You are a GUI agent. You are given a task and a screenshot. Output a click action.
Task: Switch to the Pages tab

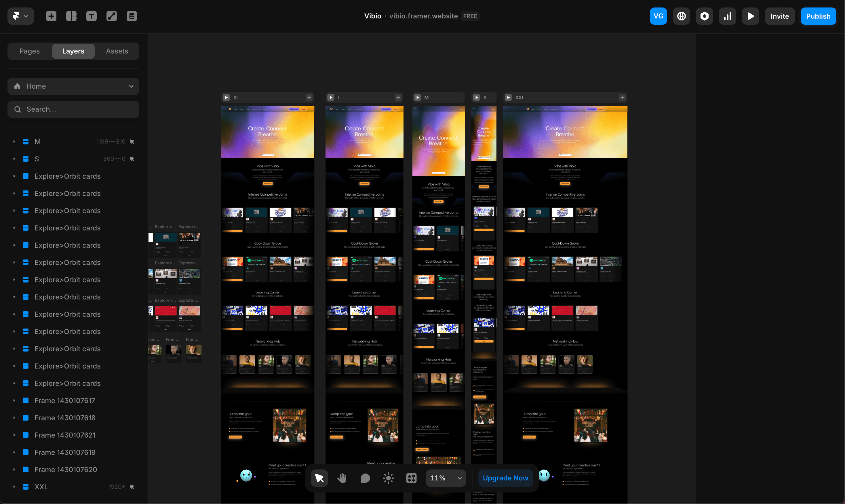30,51
